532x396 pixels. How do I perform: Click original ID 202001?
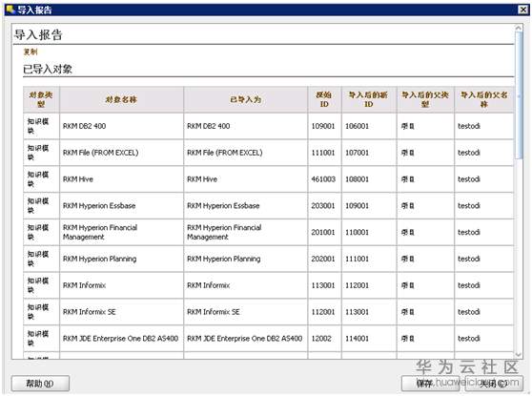(323, 259)
